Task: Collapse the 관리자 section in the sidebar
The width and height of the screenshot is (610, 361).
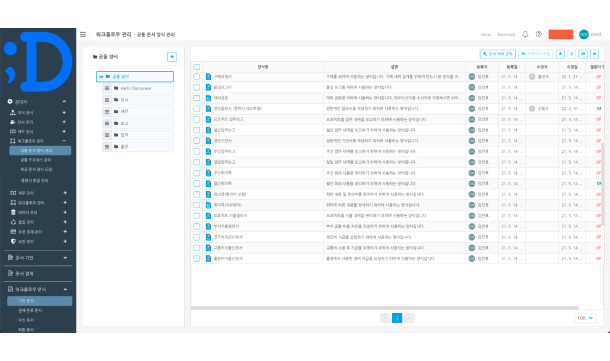Action: [64, 102]
